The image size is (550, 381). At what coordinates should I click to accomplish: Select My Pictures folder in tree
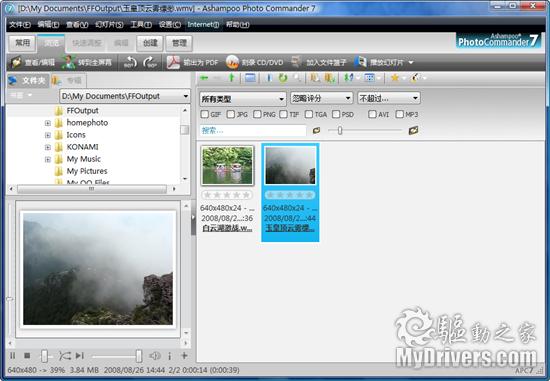tap(87, 171)
